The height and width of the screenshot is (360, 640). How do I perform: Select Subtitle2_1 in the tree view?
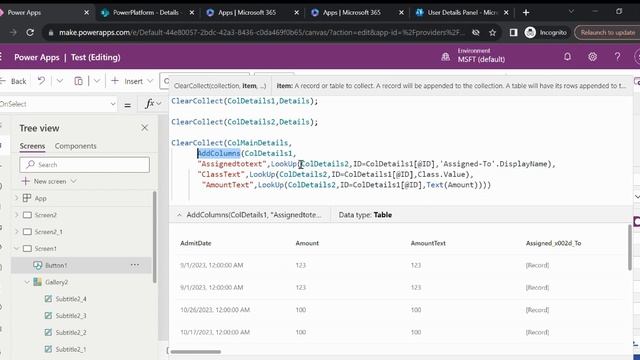71,349
